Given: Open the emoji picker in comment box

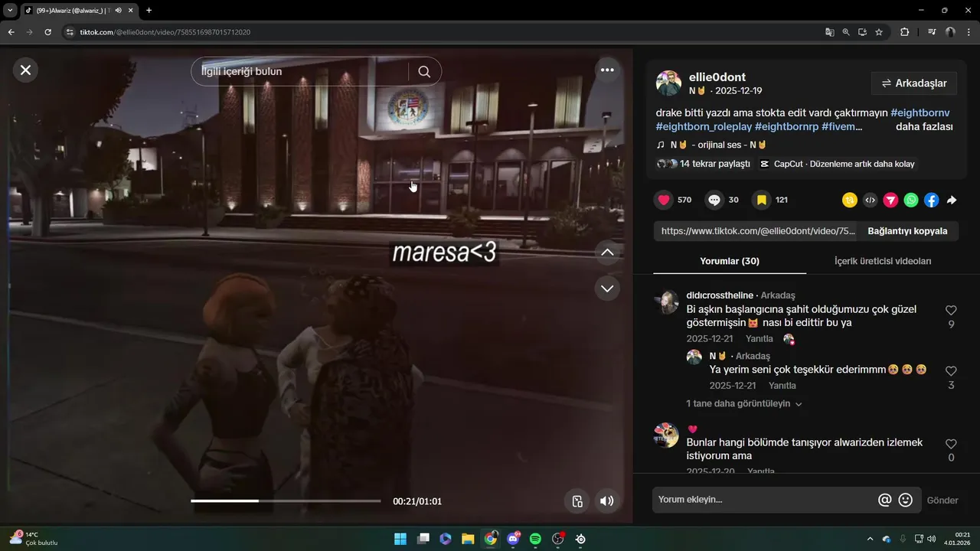Looking at the screenshot, I should click(906, 500).
